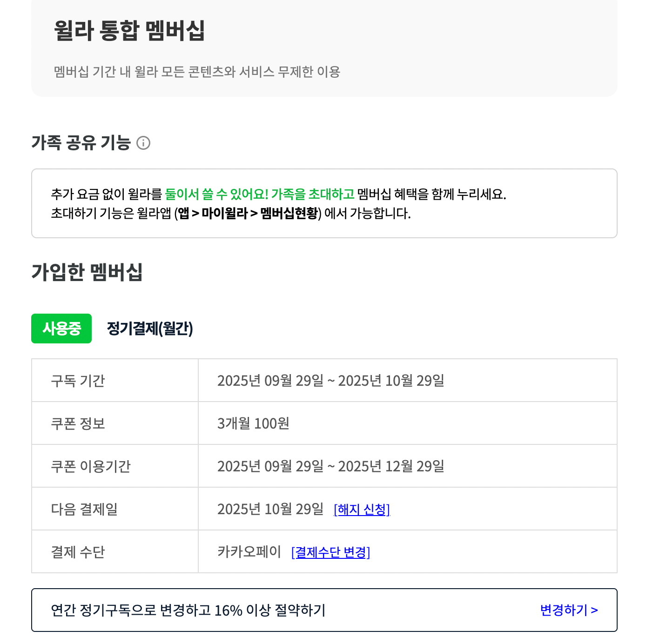Click the subscription period dates

pyautogui.click(x=331, y=380)
